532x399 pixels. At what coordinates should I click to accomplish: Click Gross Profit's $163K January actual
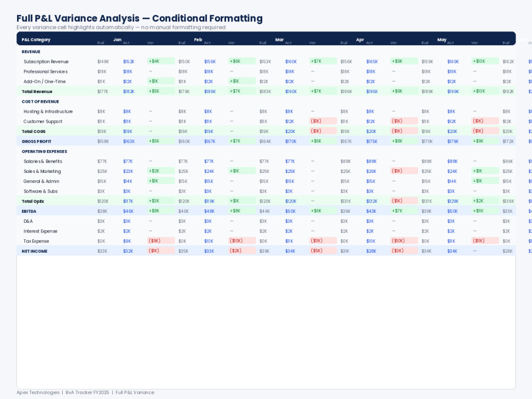(x=129, y=142)
